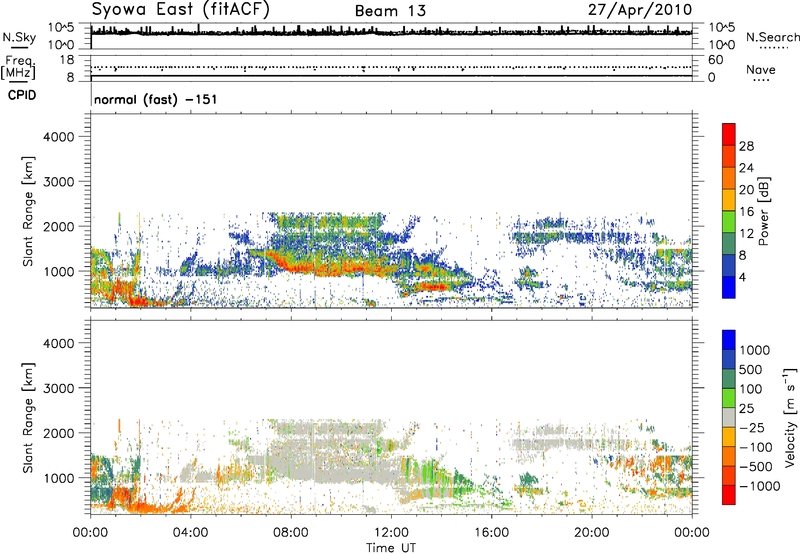800x554 pixels.
Task: Click the 'normal (fast) -151' text
Action: (156, 99)
